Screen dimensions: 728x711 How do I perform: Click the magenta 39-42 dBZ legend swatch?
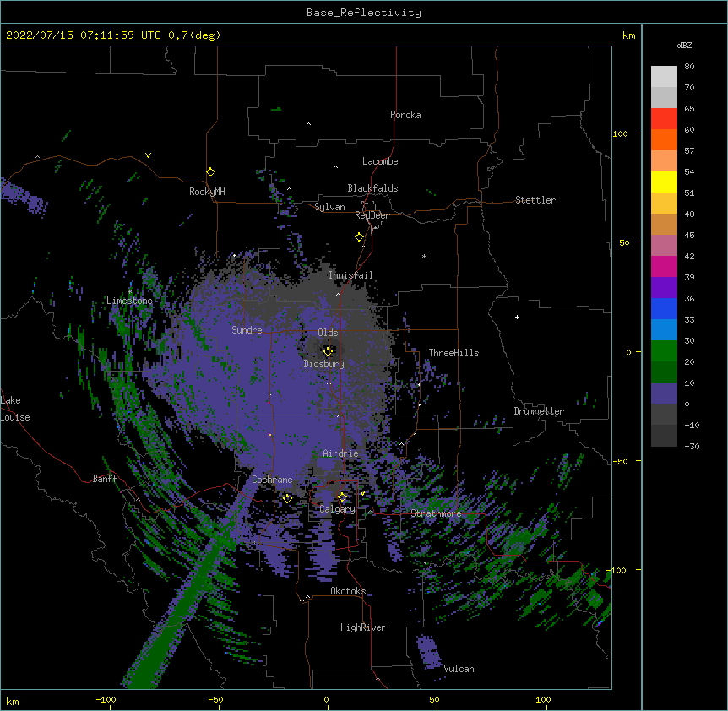pyautogui.click(x=664, y=266)
